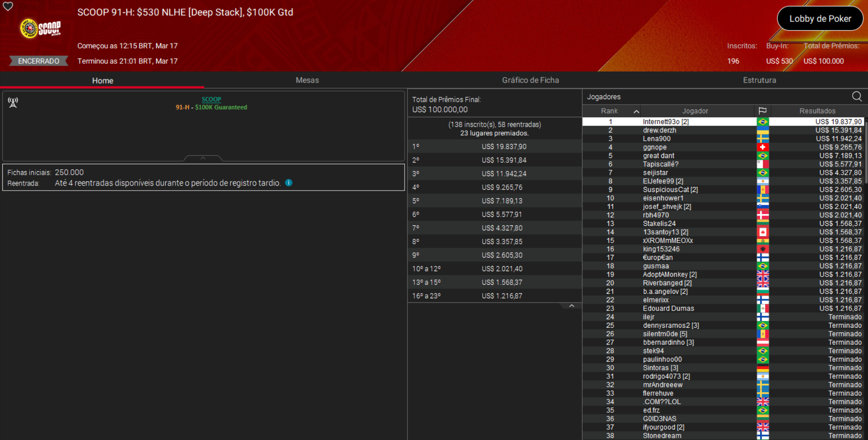Click the Lobby de Poker button

820,19
